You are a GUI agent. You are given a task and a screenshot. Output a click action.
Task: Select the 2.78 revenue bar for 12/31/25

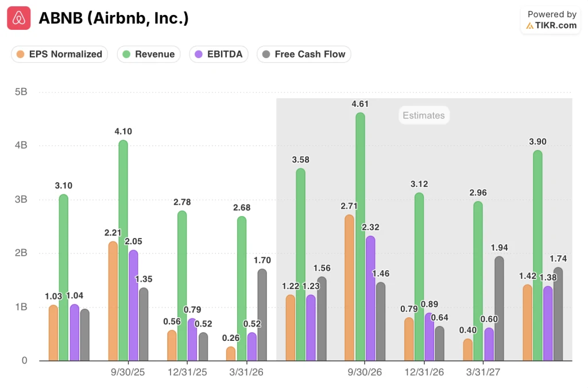coord(182,286)
